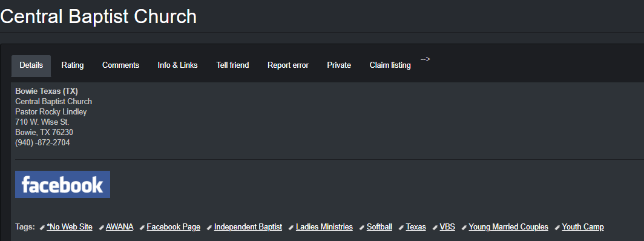Open the Private tab

[x=339, y=65]
